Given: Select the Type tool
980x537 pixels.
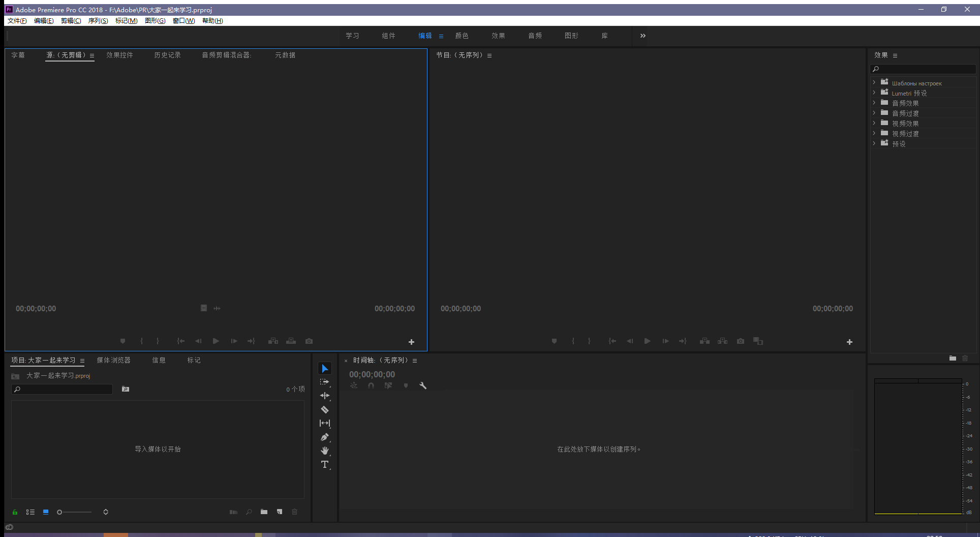Looking at the screenshot, I should tap(325, 464).
